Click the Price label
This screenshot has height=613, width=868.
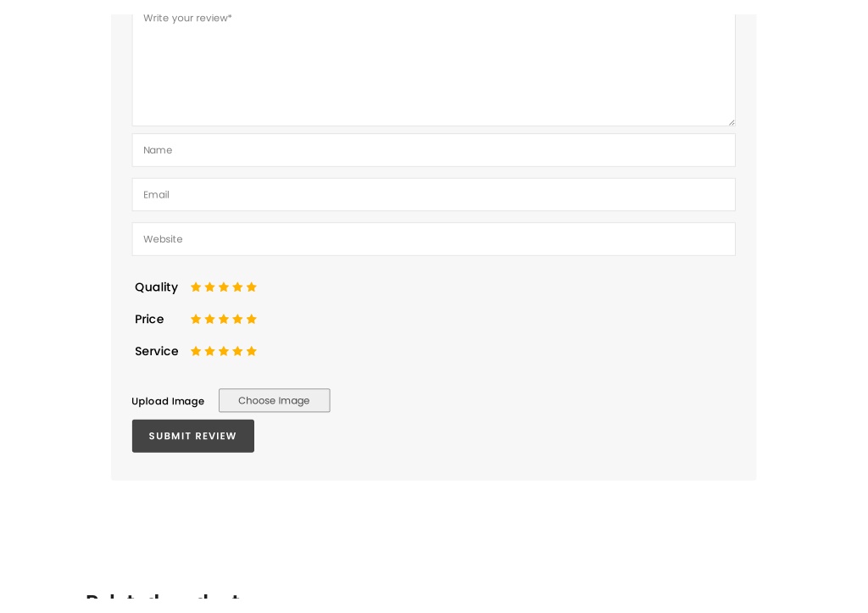[149, 319]
